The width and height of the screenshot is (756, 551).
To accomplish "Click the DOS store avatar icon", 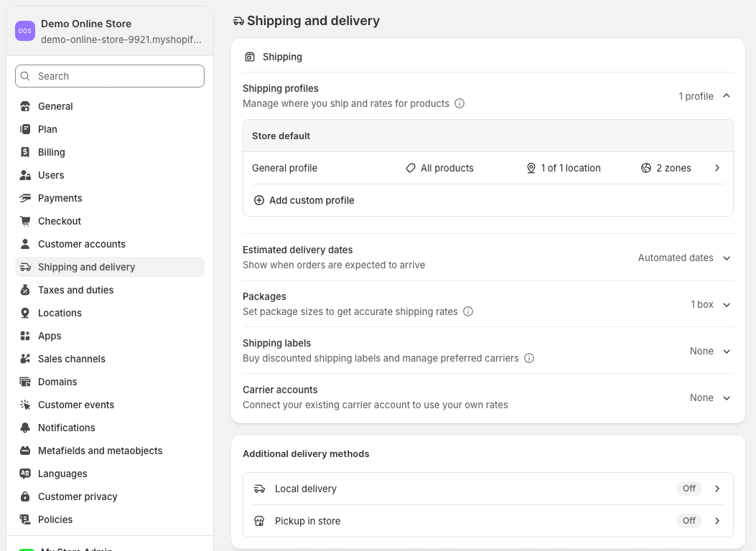I will pos(25,31).
